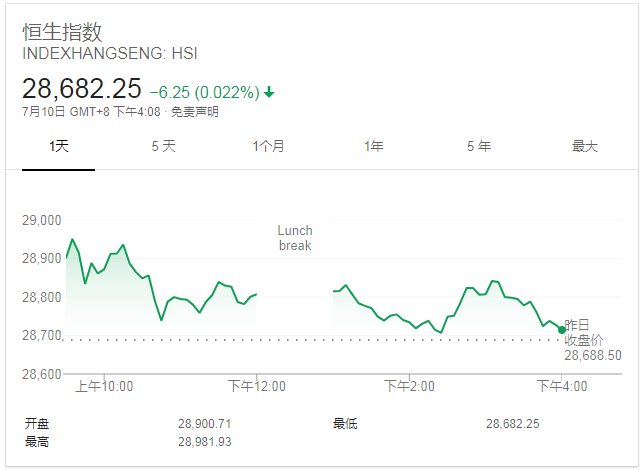Click the 28,600 y-axis label
Viewport: 644px width, 470px height.
[41, 374]
